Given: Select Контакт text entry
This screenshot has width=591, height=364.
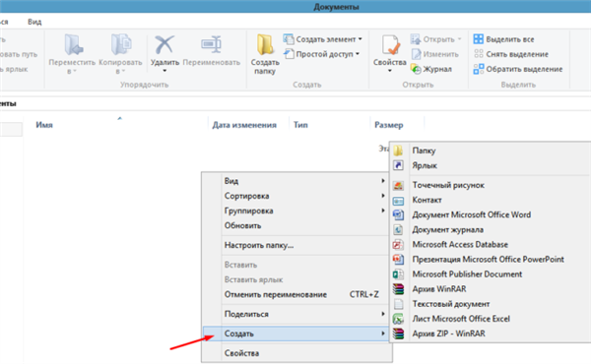Looking at the screenshot, I should pyautogui.click(x=427, y=200).
